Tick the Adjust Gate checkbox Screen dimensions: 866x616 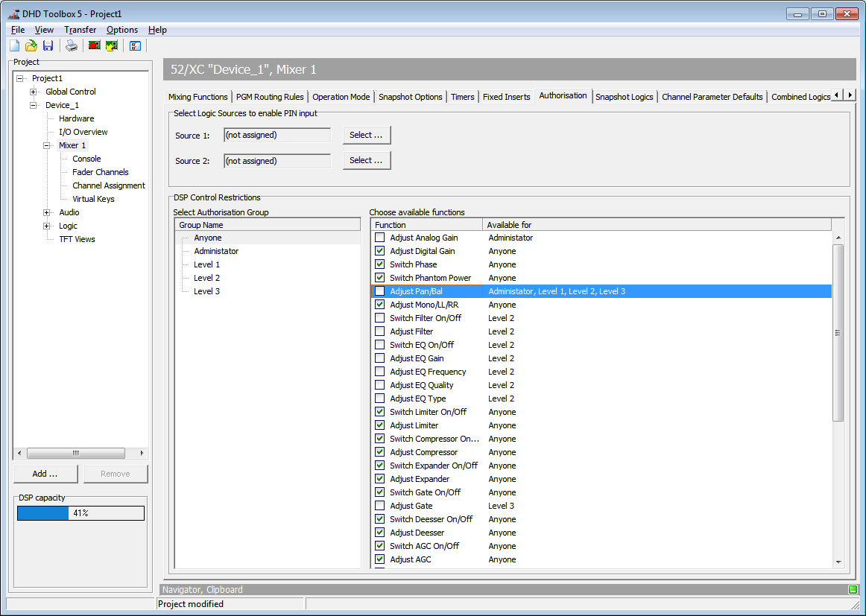tap(380, 506)
